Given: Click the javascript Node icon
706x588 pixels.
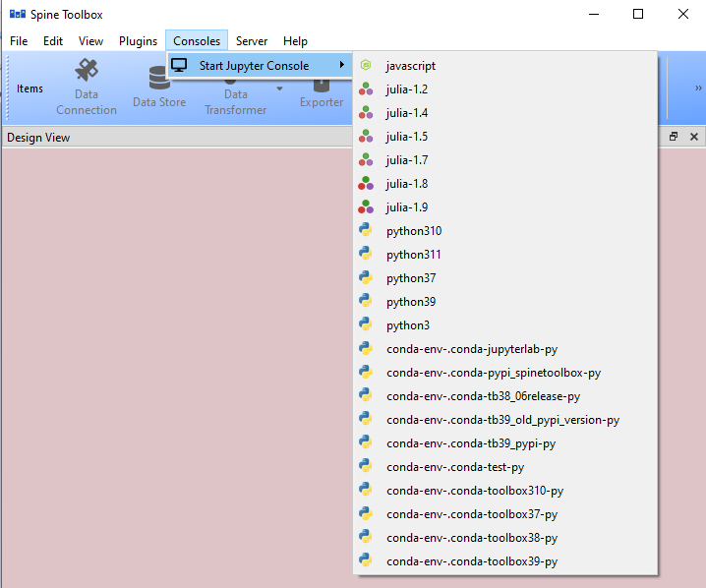Looking at the screenshot, I should 366,65.
